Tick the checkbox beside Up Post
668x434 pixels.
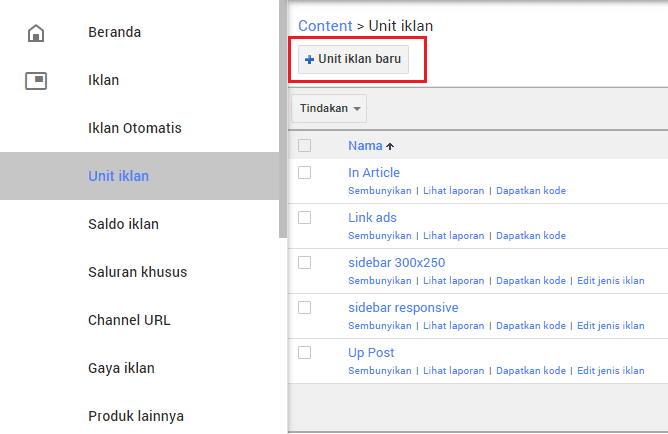click(305, 353)
